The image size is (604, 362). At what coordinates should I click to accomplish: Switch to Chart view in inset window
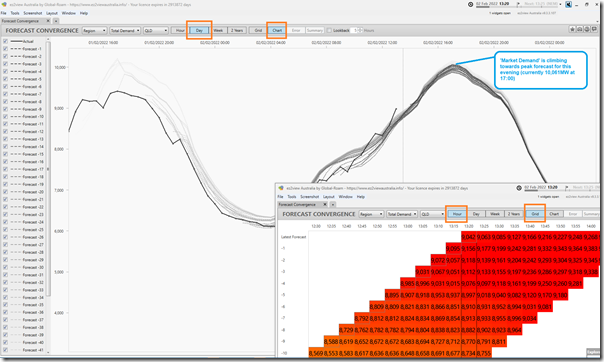coord(554,214)
